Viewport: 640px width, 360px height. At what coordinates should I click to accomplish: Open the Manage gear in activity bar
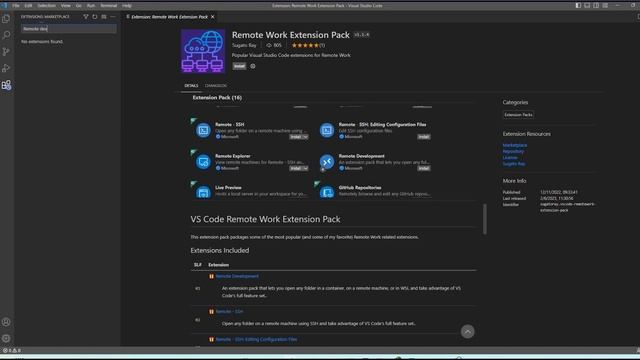point(6,338)
